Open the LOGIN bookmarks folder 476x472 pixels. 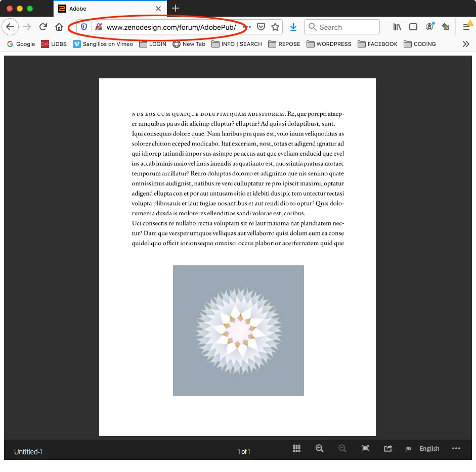pyautogui.click(x=153, y=44)
